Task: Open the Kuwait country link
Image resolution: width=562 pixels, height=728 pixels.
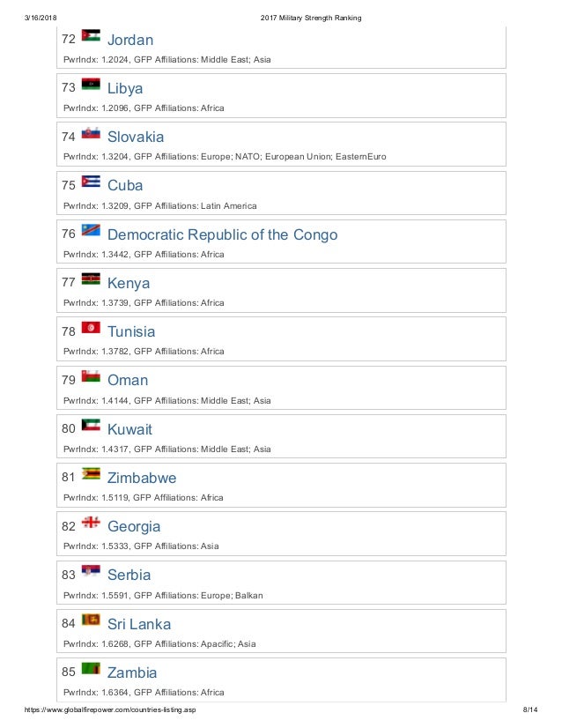Action: pyautogui.click(x=129, y=429)
